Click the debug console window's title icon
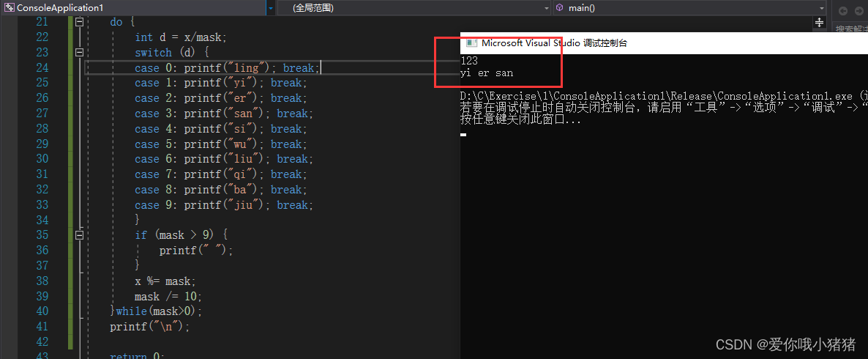Image resolution: width=868 pixels, height=359 pixels. click(x=471, y=42)
